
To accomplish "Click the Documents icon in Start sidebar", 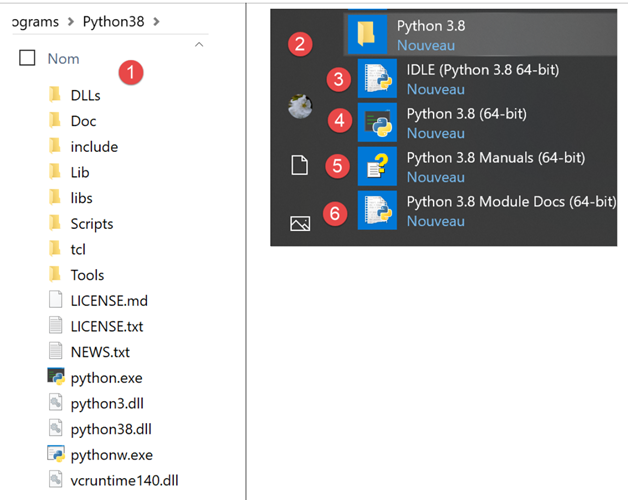I will click(x=299, y=166).
